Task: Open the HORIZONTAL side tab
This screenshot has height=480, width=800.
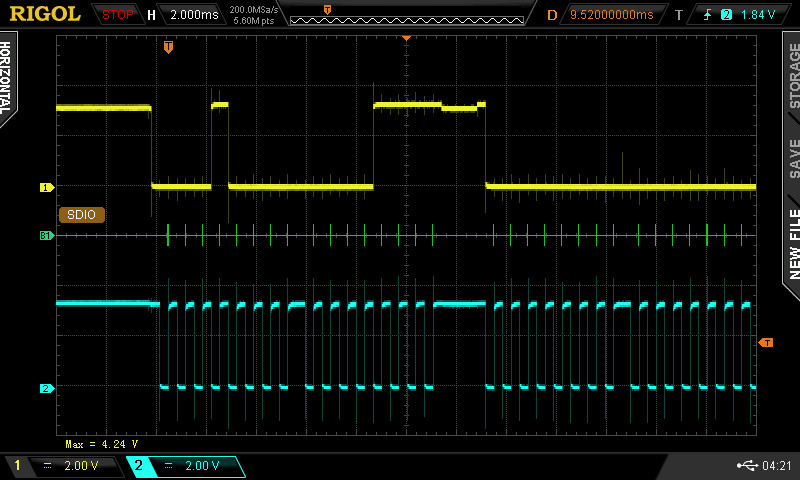Action: (x=6, y=78)
